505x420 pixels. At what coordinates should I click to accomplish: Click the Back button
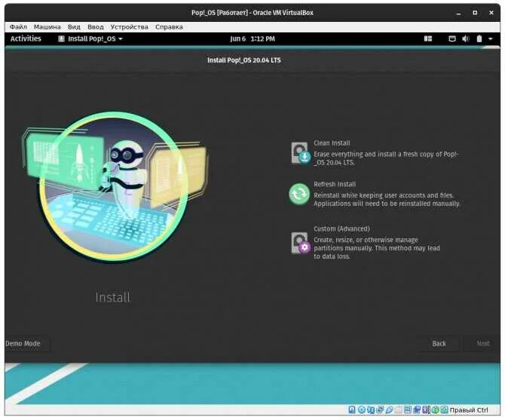[439, 344]
